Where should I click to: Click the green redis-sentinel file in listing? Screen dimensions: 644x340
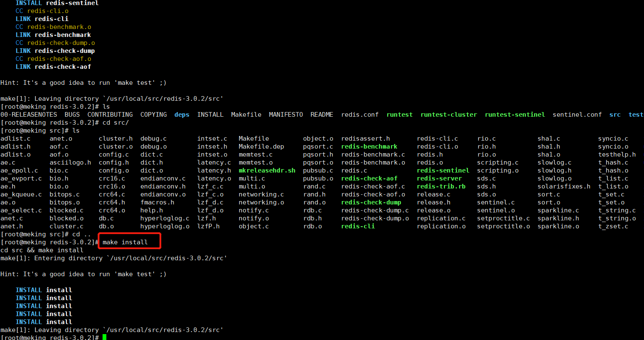443,170
